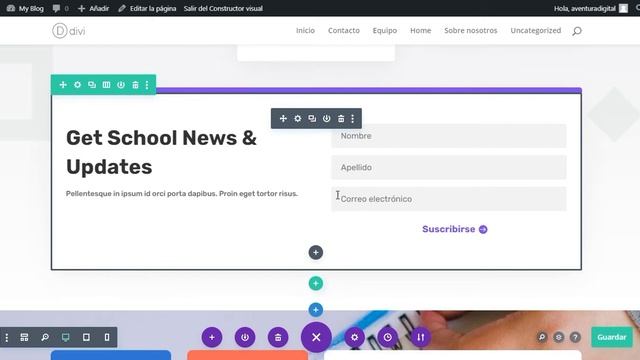This screenshot has height=360, width=640.
Task: Open row more options dots
Action: (147, 84)
